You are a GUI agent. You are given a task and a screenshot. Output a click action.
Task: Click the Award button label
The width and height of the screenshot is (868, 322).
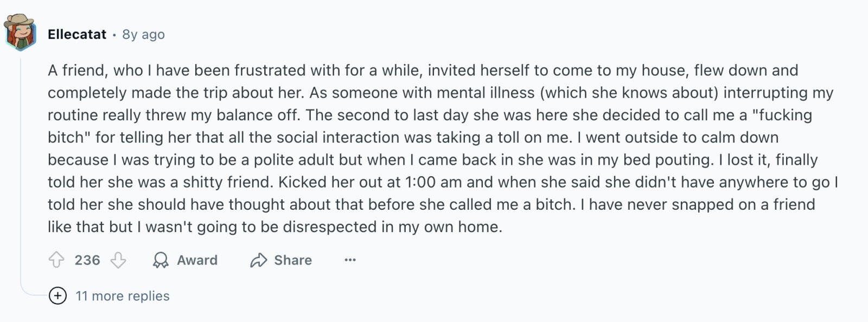(197, 260)
